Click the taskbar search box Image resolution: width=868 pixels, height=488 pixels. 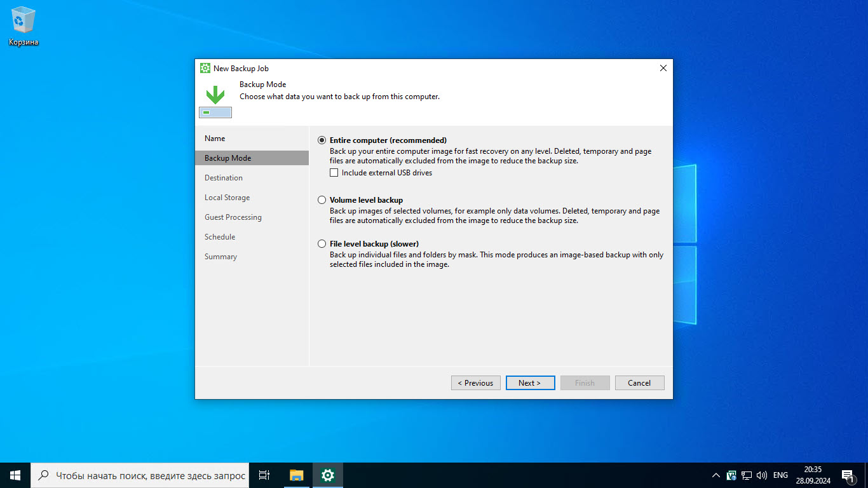coord(140,475)
